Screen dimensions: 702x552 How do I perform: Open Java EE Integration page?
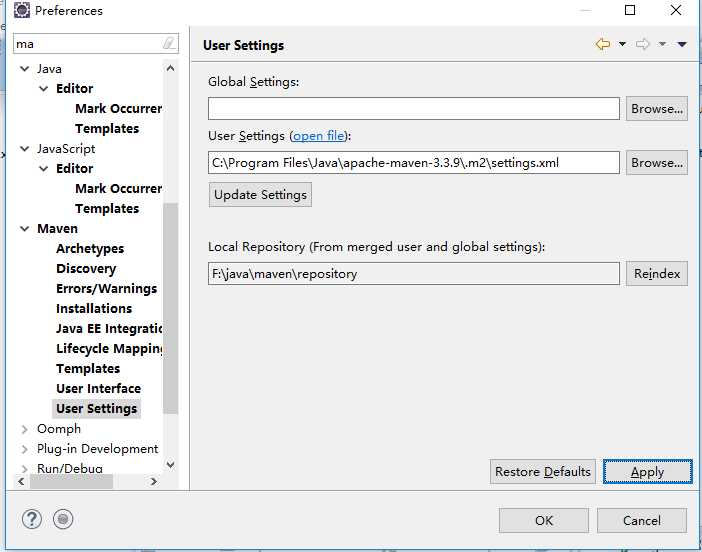(109, 329)
